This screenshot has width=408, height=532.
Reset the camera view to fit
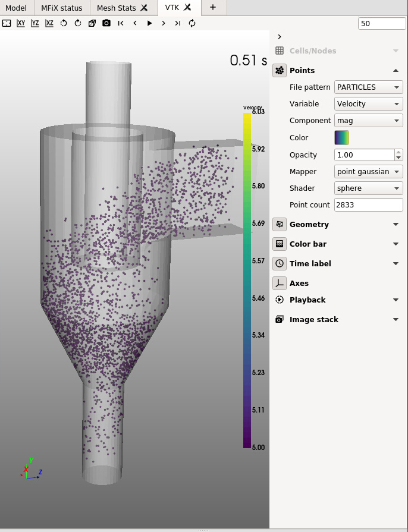(7, 23)
